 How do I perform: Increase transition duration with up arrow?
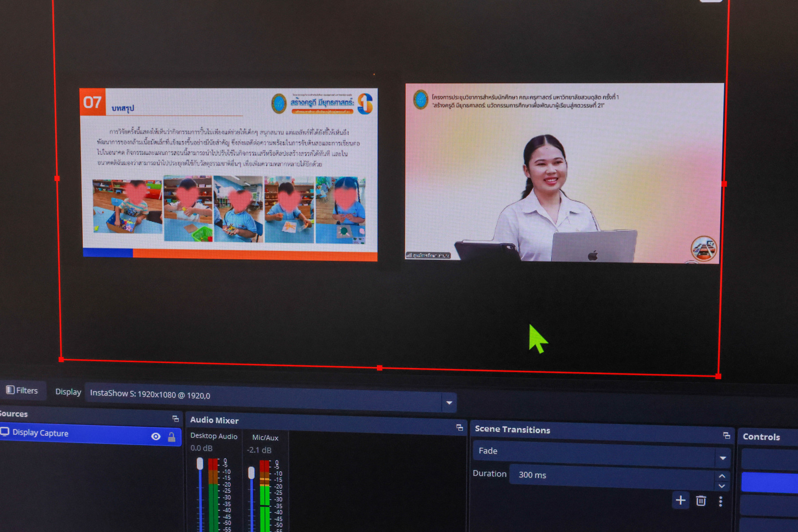coord(722,476)
